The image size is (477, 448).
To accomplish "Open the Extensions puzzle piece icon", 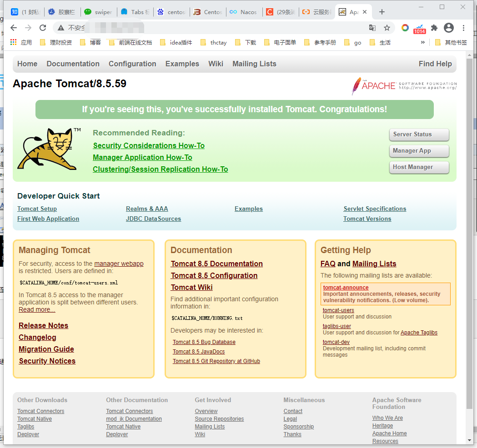I will (x=434, y=28).
